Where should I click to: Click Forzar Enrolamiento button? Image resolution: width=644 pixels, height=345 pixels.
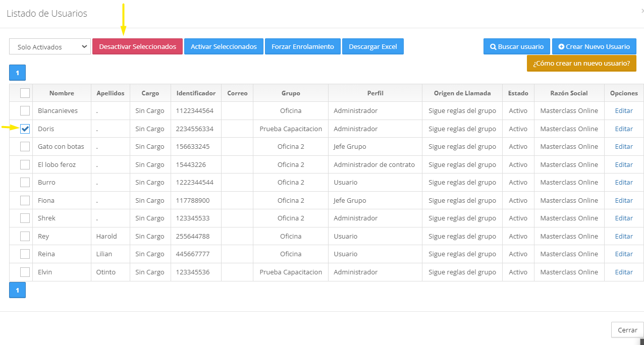pyautogui.click(x=302, y=46)
